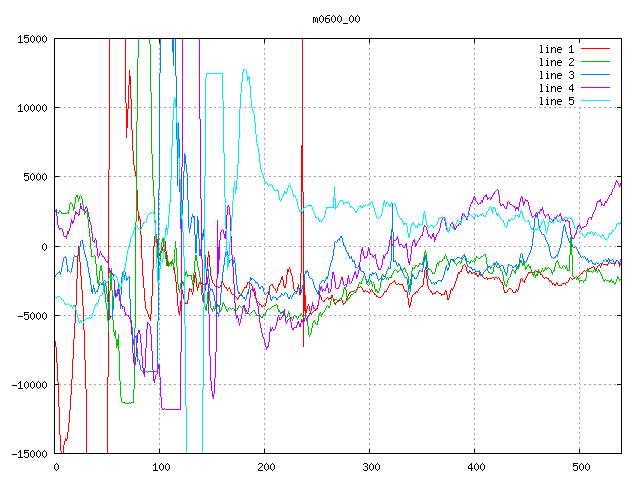The width and height of the screenshot is (640, 480).
Task: Select the line 1 legend label
Action: (x=557, y=49)
